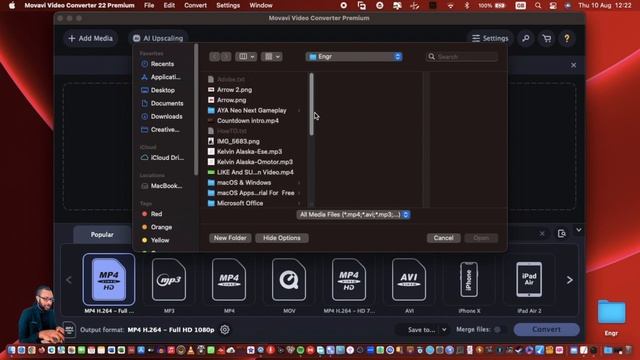This screenshot has width=640, height=360.
Task: Open Recents in file dialog sidebar
Action: [162, 64]
